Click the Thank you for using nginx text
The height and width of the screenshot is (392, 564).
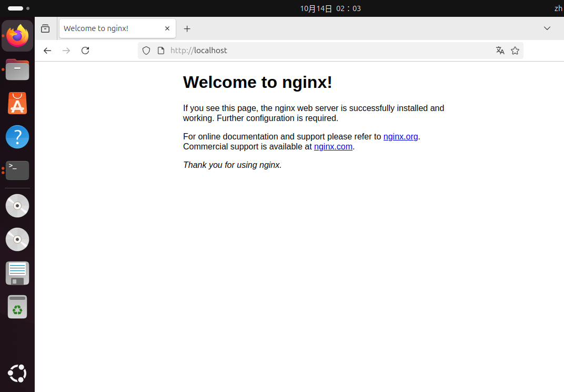(233, 165)
